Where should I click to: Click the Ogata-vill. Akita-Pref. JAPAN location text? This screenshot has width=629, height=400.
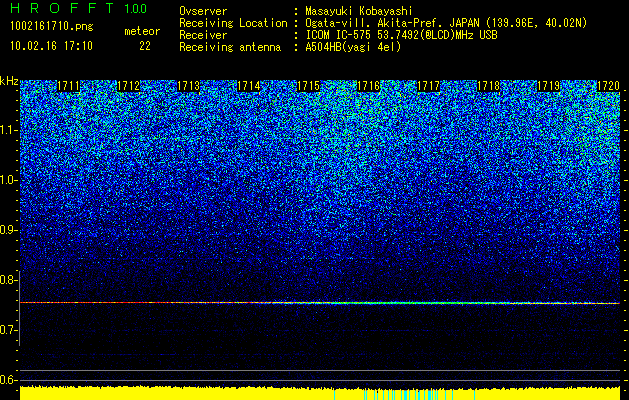446,23
